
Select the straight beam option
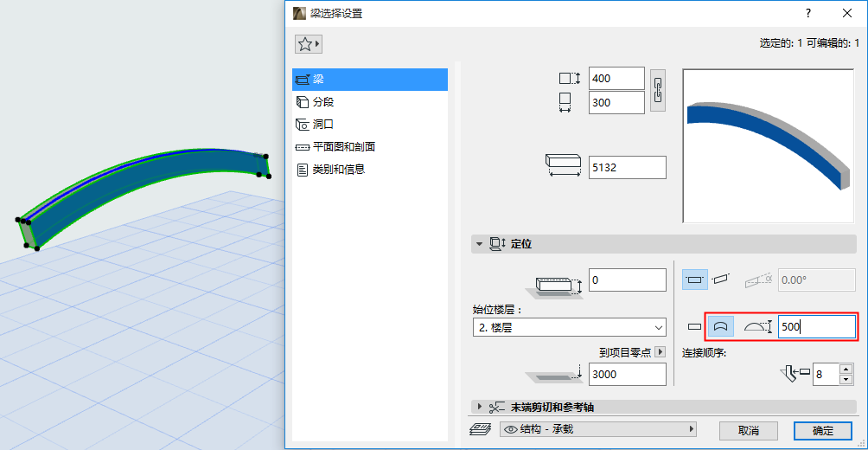694,327
